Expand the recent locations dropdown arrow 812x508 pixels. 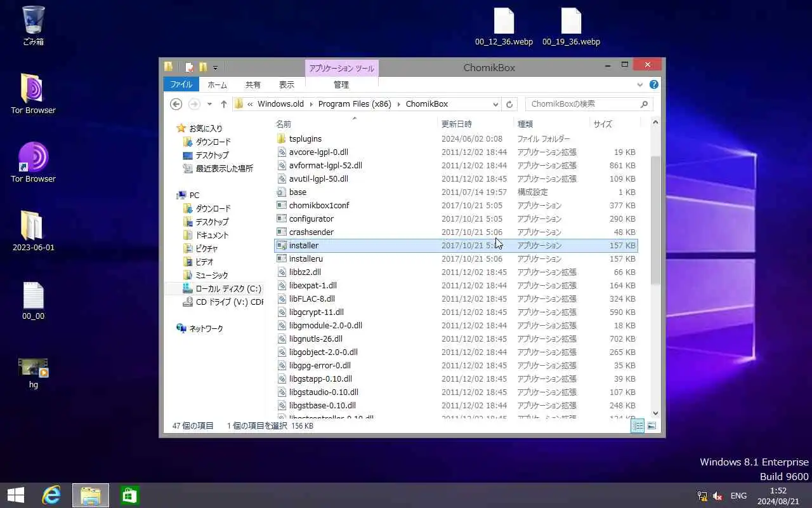(x=209, y=104)
